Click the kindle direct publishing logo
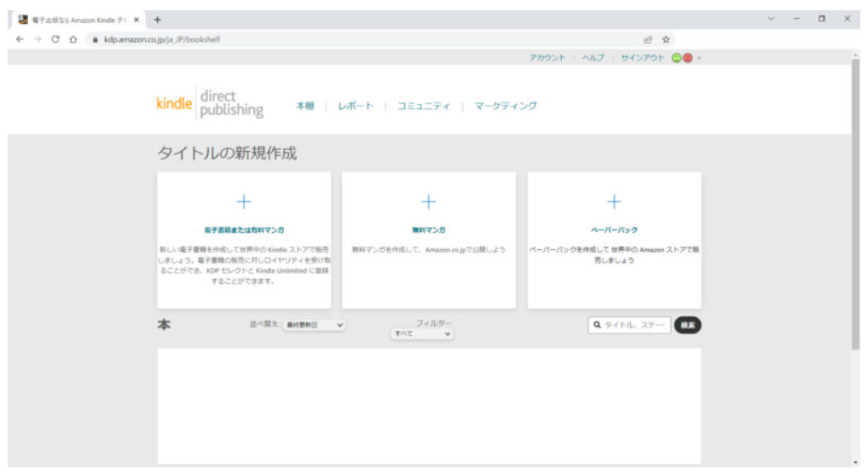This screenshot has width=868, height=475. (x=210, y=103)
